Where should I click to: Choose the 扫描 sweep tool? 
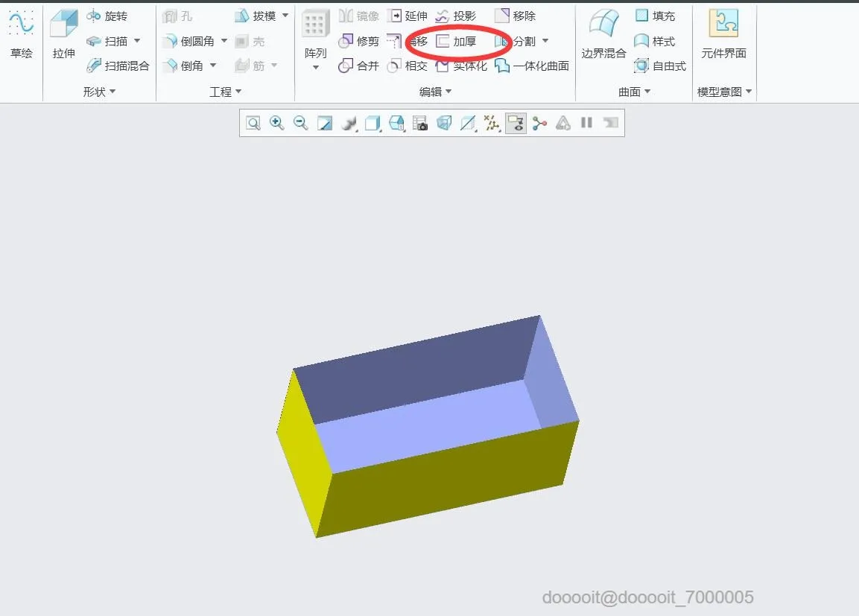pos(107,41)
